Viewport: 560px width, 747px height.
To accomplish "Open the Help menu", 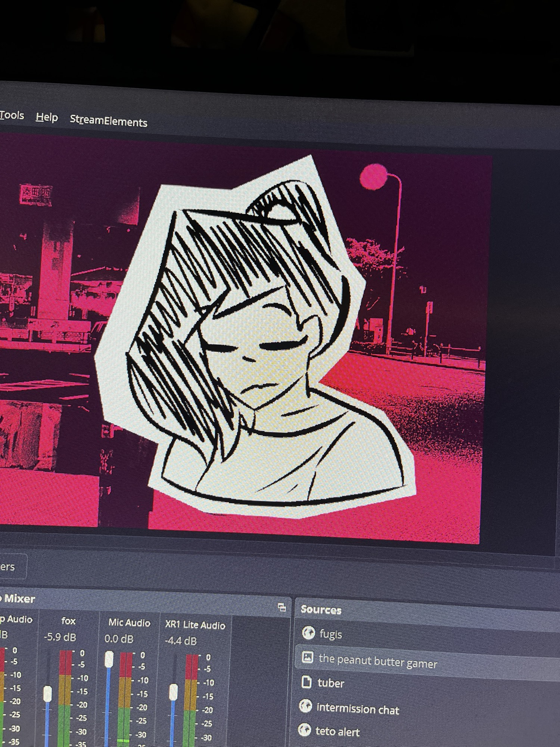I will (x=47, y=118).
